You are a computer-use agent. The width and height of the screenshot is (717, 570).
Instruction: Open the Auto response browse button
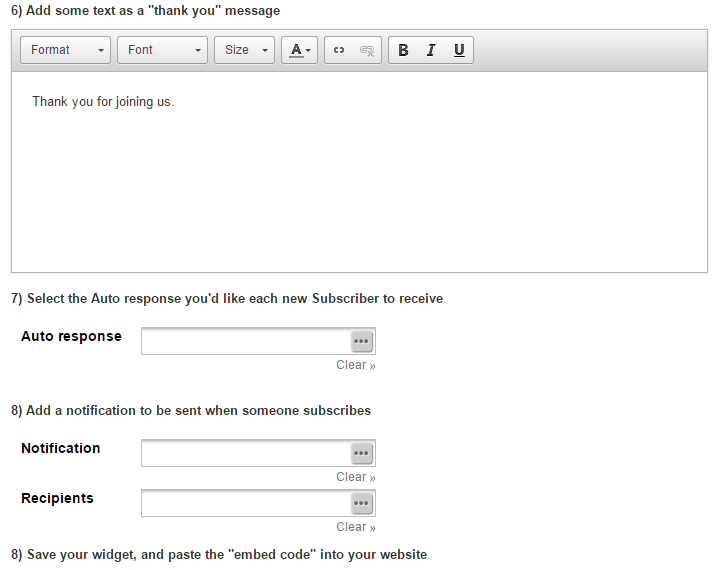coord(361,341)
